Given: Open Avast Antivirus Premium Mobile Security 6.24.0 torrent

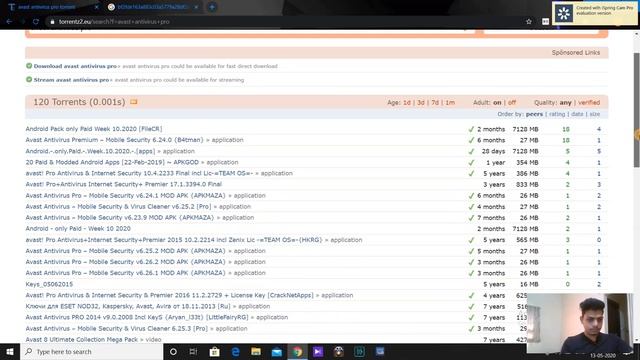Looking at the screenshot, I should click(x=114, y=140).
